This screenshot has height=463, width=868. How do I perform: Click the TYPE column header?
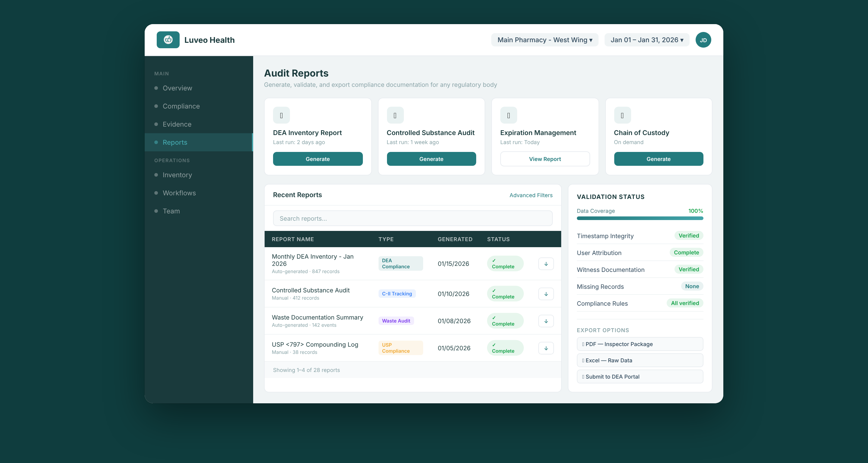[386, 239]
